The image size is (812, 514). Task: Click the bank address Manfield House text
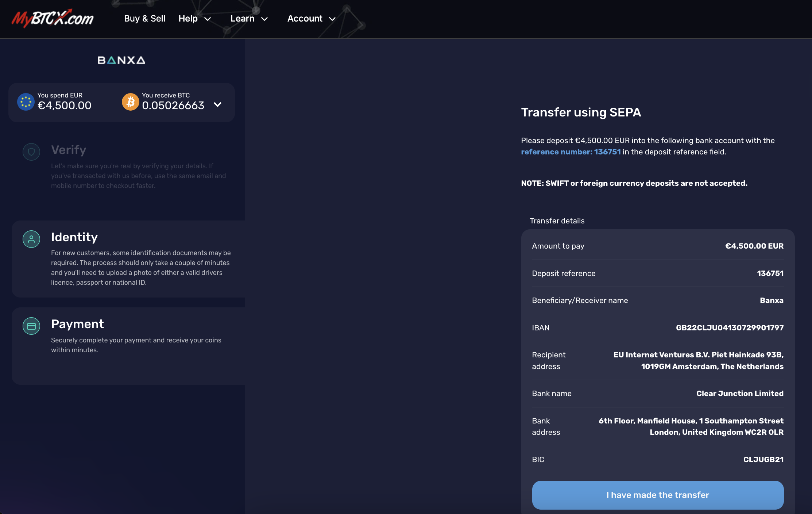tap(691, 426)
